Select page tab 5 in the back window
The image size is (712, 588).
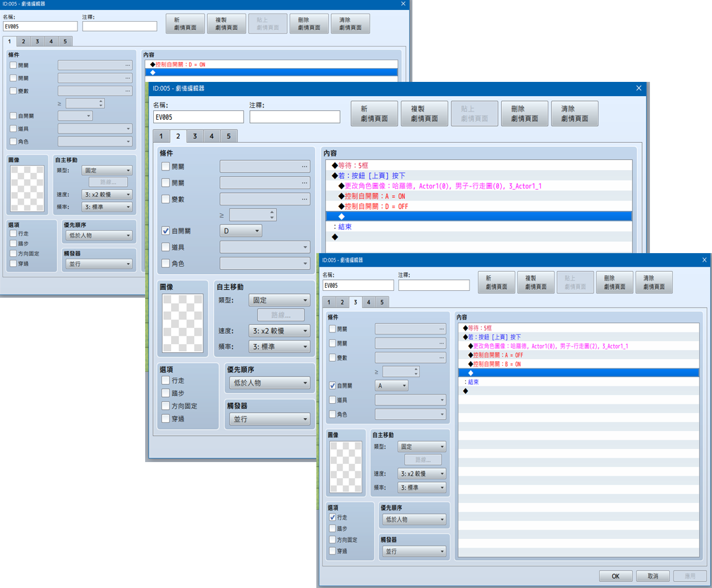pyautogui.click(x=65, y=42)
